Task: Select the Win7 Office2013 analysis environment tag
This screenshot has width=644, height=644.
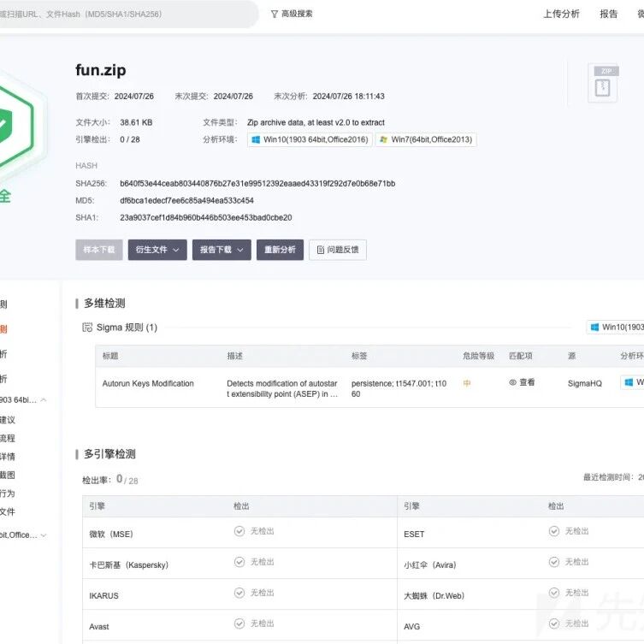Action: coord(426,139)
